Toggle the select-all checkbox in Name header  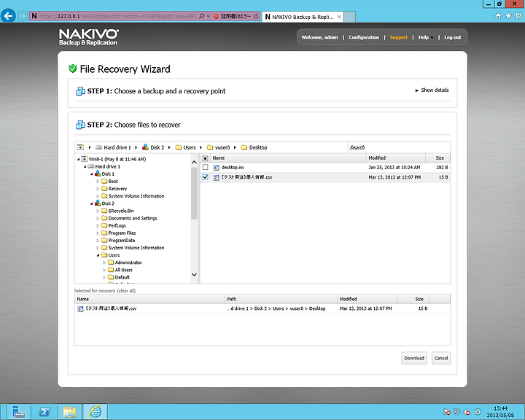pyautogui.click(x=206, y=158)
